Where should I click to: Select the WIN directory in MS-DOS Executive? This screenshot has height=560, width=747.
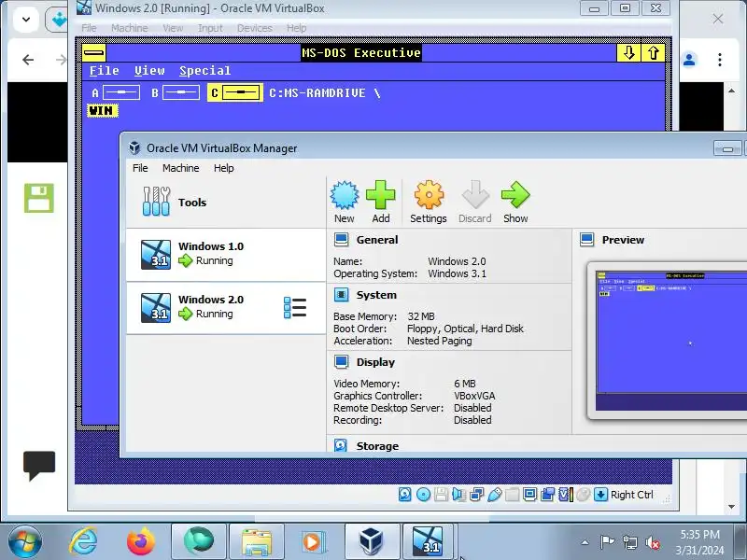coord(102,111)
